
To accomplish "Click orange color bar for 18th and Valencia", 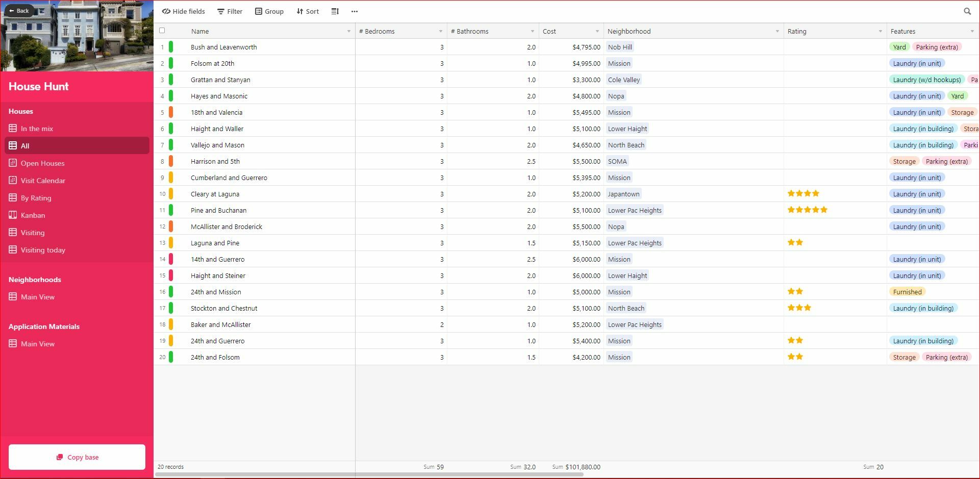I will pos(171,112).
